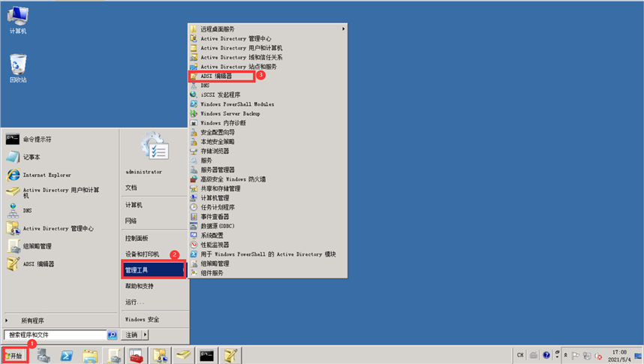Click the 搜索程序和文件 search box
The image size is (644, 364).
pyautogui.click(x=56, y=335)
